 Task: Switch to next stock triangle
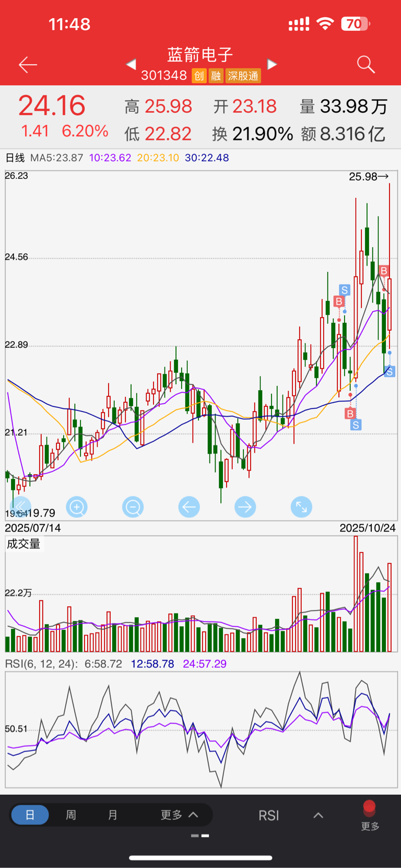(x=272, y=64)
